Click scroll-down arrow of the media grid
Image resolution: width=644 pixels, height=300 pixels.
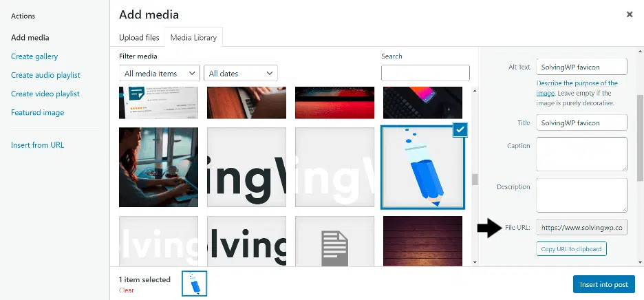(x=475, y=262)
